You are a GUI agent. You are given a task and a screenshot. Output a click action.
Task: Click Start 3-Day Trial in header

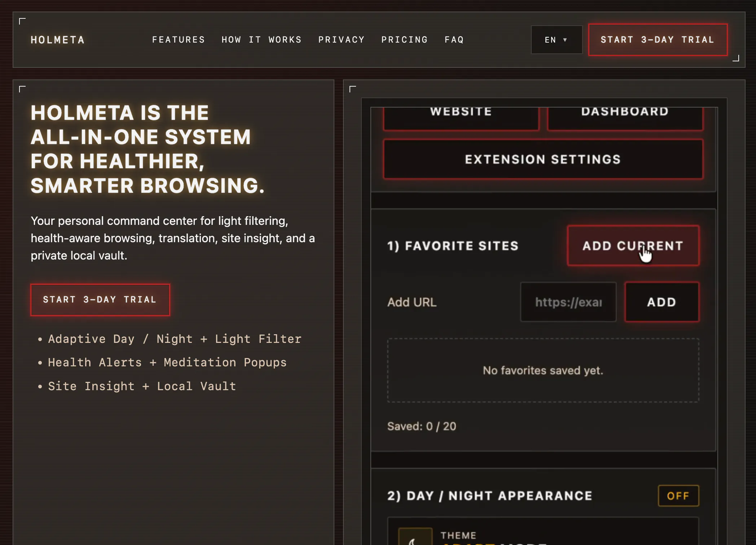(x=658, y=40)
